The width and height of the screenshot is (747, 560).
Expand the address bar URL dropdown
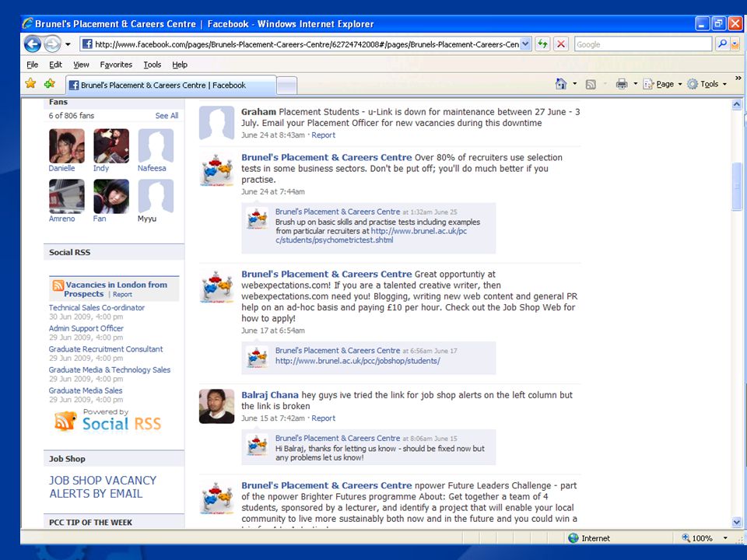pos(525,44)
